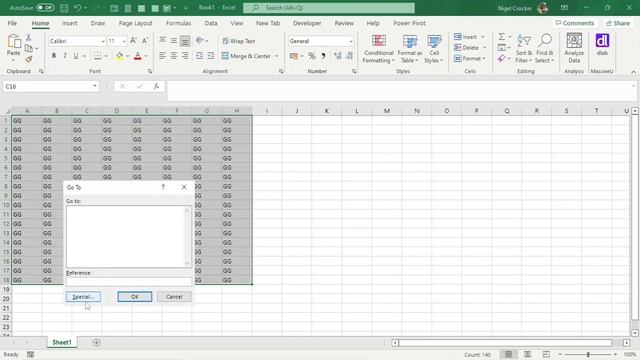640x360 pixels.
Task: Toggle the AutoSave switch
Action: tap(45, 8)
